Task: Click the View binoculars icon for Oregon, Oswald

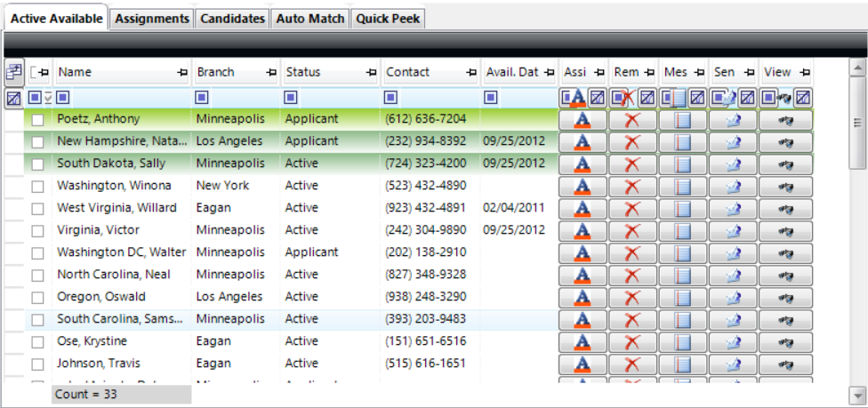Action: (785, 297)
